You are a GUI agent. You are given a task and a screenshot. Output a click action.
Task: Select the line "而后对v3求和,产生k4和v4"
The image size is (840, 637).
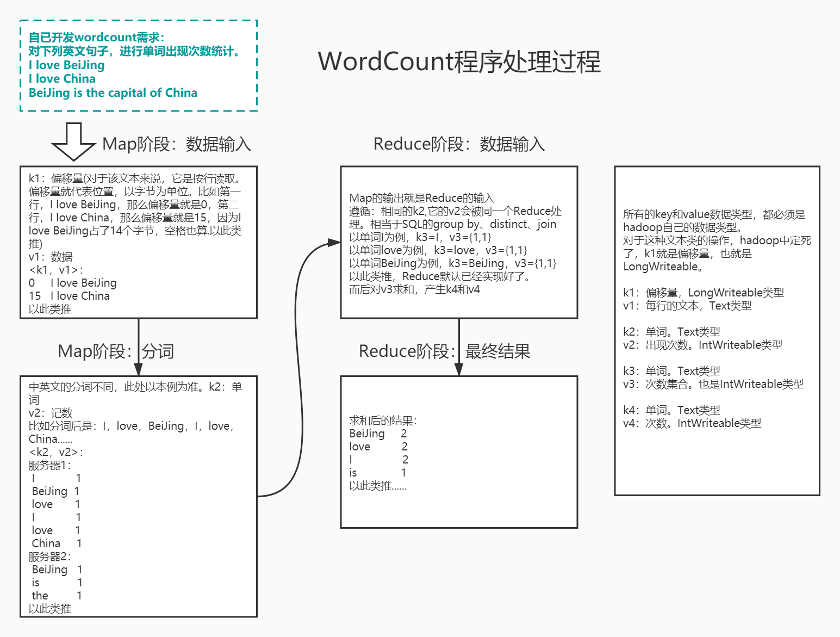415,289
